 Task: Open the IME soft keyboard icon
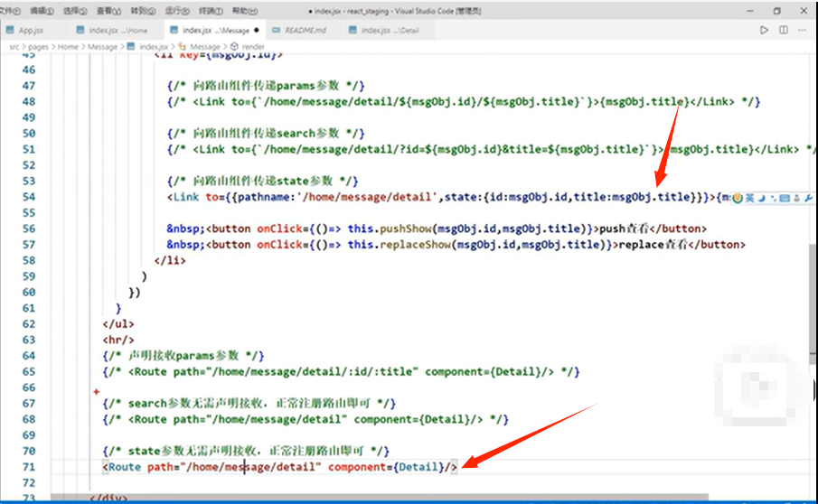coord(784,198)
